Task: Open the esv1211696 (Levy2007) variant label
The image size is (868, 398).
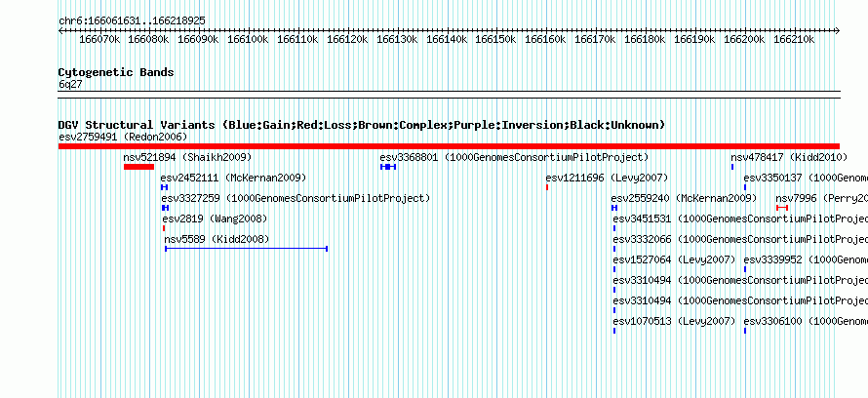Action: pos(607,178)
